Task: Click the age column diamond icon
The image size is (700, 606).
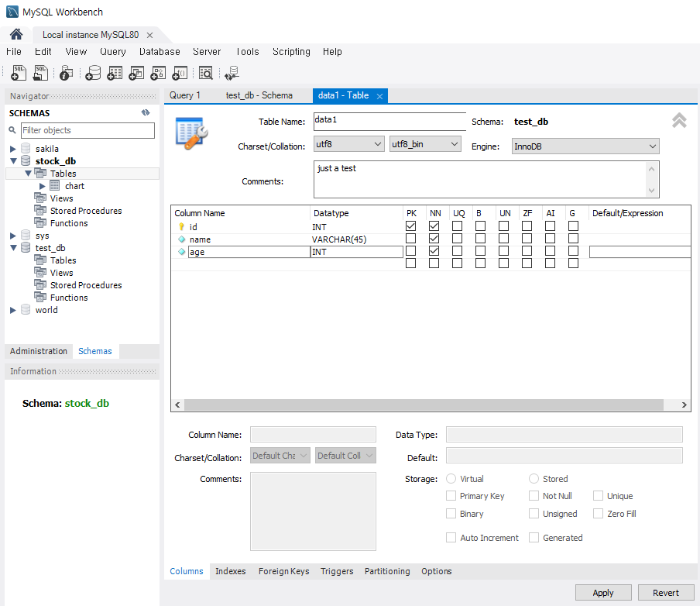Action: point(181,252)
